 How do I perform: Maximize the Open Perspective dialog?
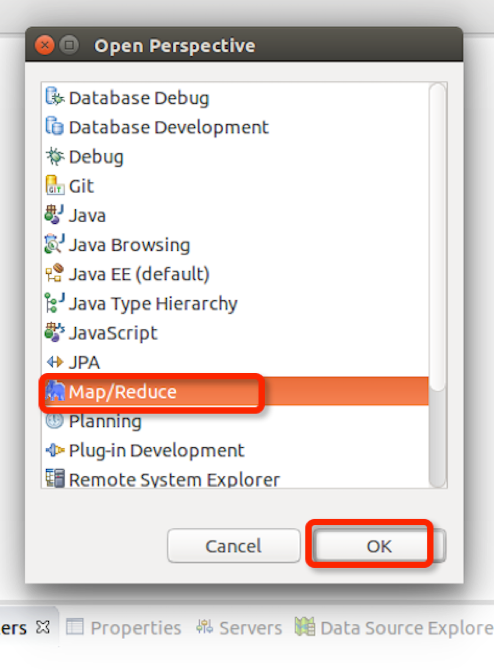(69, 45)
